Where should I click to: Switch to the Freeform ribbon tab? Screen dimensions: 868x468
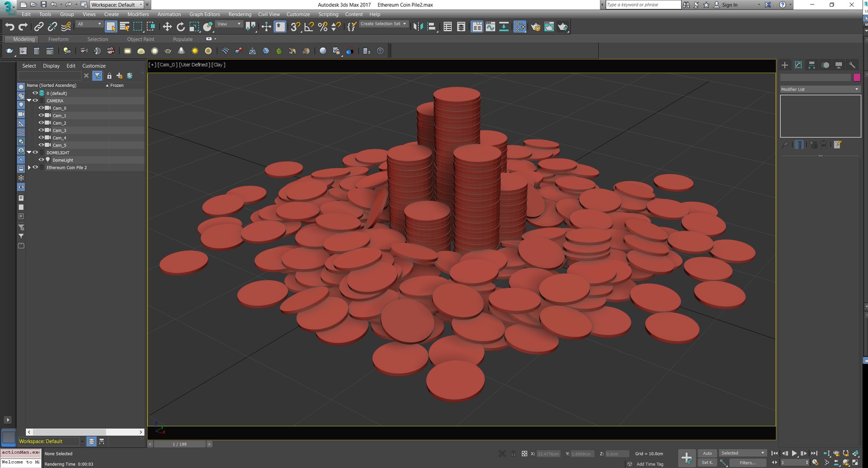pos(58,39)
